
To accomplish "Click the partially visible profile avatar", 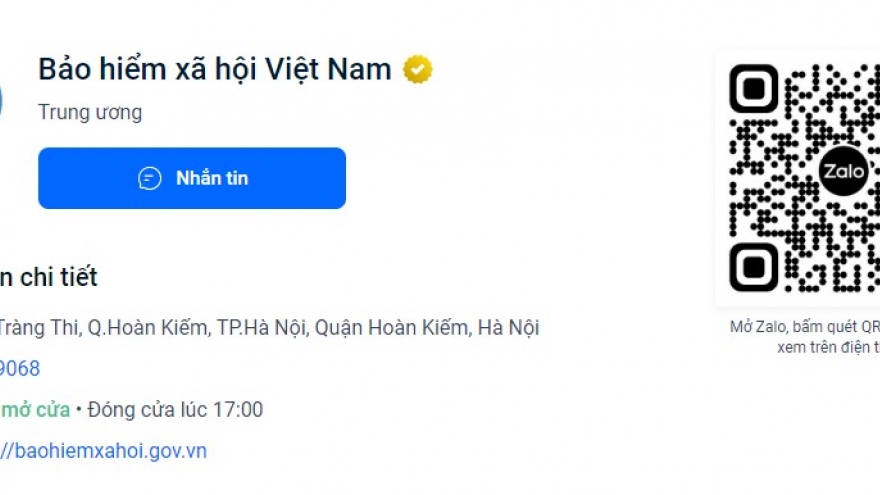I will coord(2,100).
